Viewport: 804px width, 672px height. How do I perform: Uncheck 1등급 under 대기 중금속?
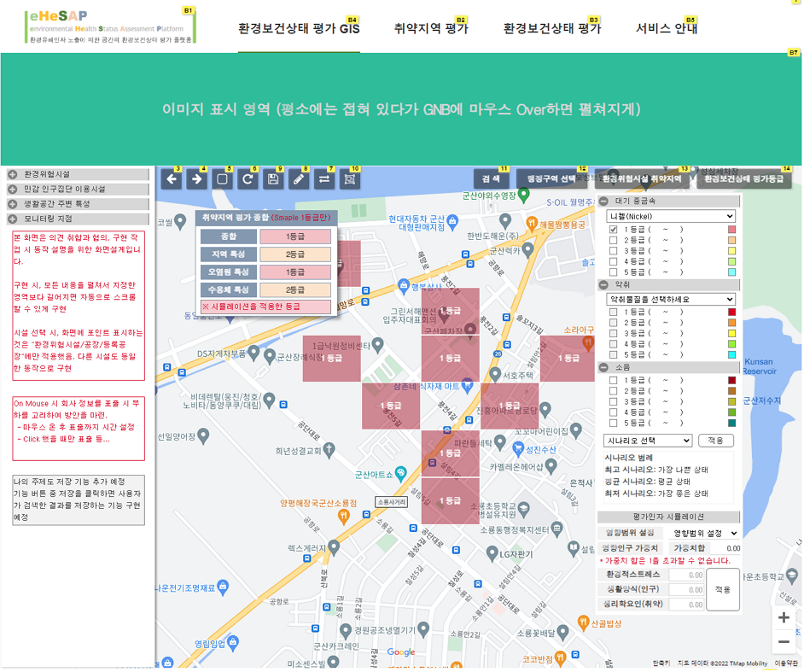pyautogui.click(x=613, y=230)
